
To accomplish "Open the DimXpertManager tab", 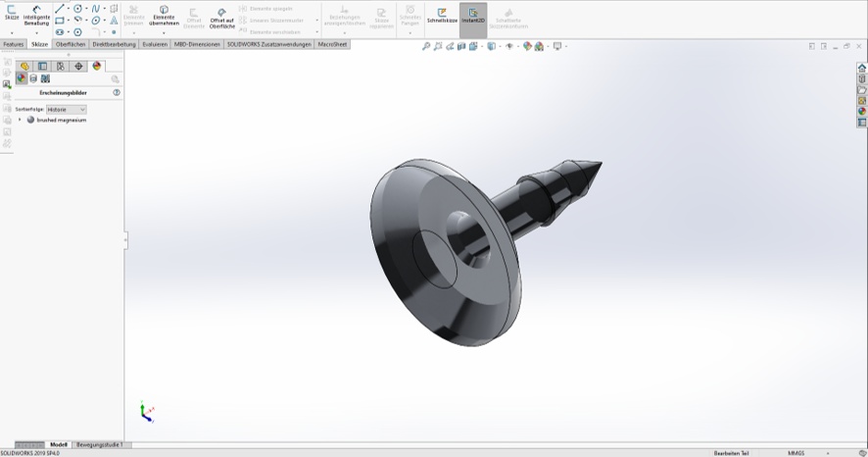I will (x=78, y=66).
